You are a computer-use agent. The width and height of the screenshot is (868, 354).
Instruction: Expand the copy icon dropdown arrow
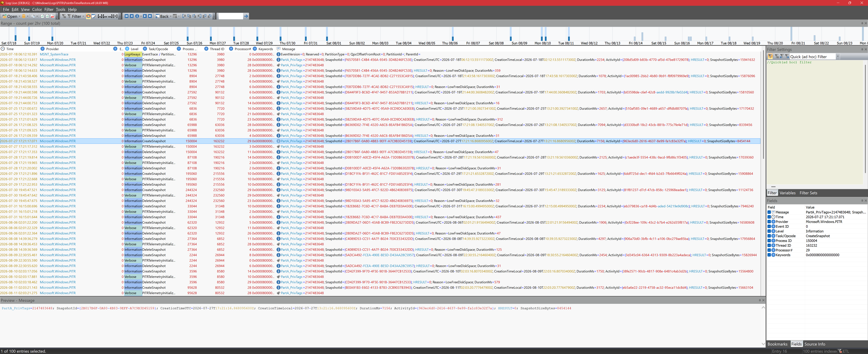pos(37,16)
